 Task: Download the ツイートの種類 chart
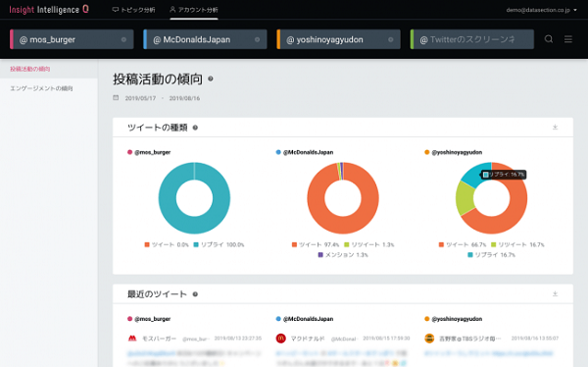pyautogui.click(x=555, y=128)
